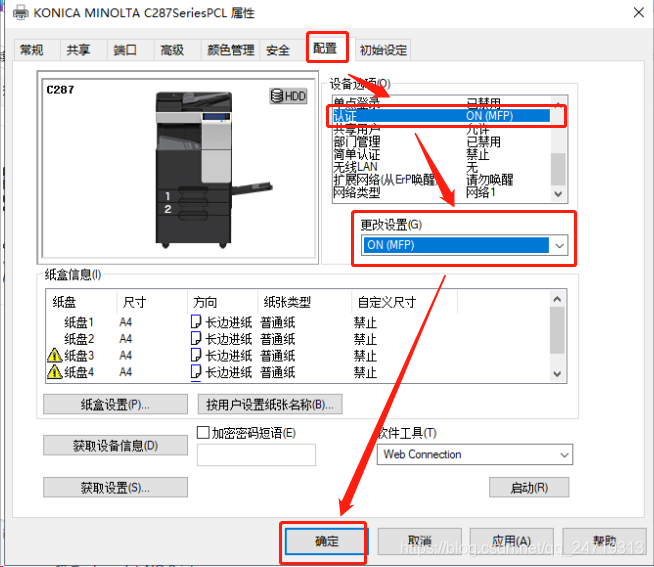Select the 纸盘2 row in tray list
This screenshot has height=567, width=654.
[x=298, y=339]
